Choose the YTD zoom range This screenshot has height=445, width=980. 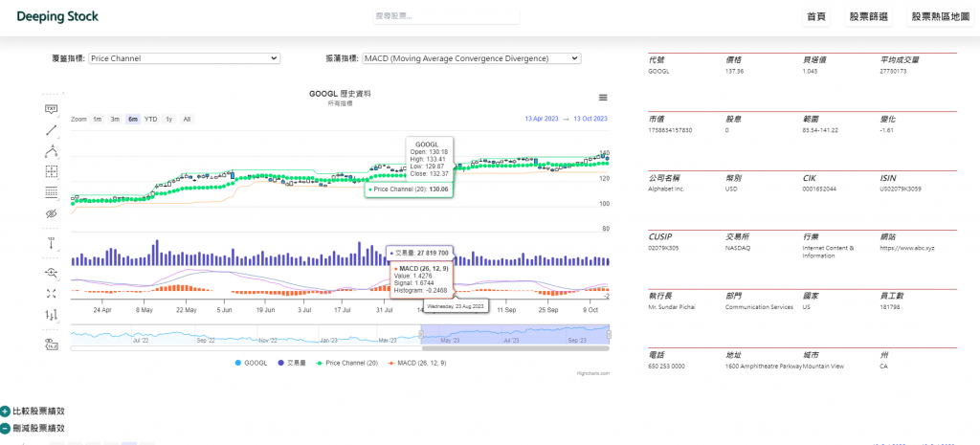150,119
